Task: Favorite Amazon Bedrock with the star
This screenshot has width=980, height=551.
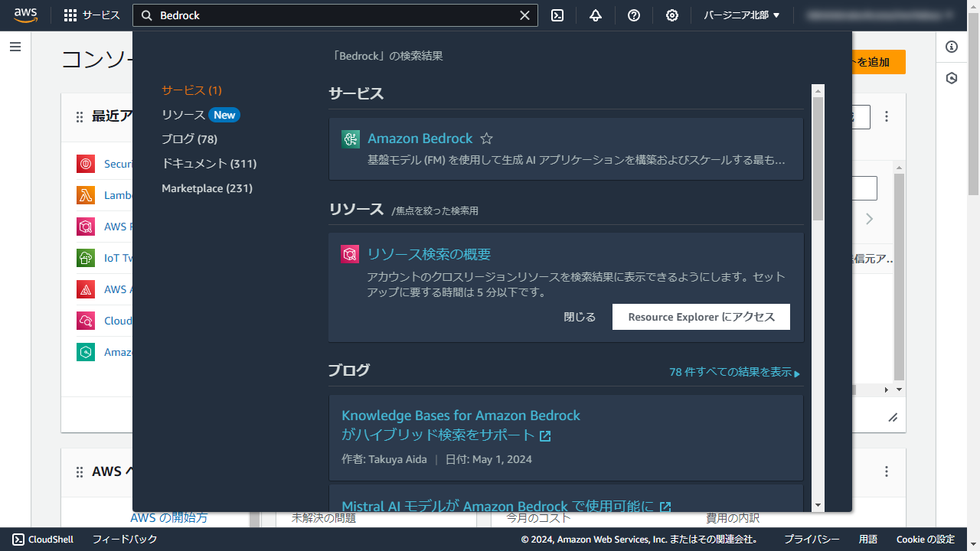Action: tap(486, 139)
